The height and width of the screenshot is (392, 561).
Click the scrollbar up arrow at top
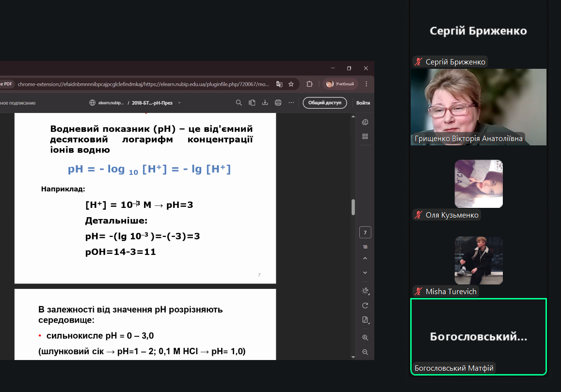pyautogui.click(x=353, y=117)
